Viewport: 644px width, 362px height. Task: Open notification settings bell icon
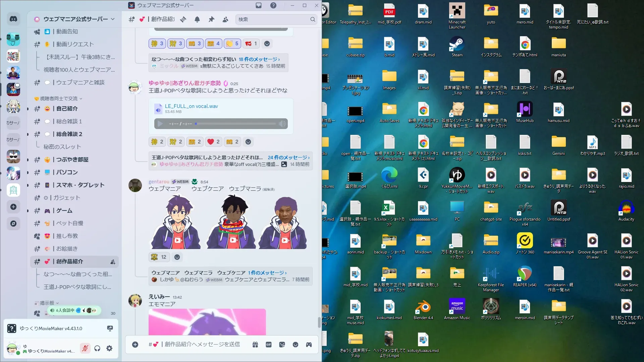[x=197, y=19]
